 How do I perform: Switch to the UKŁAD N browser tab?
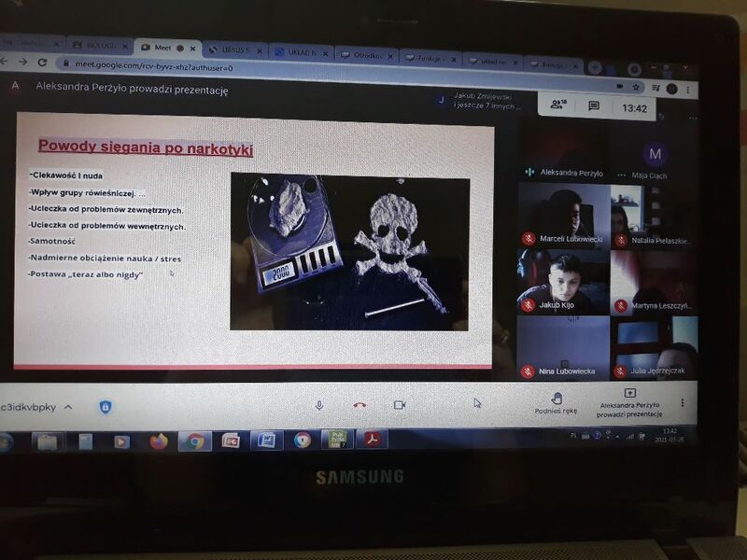coord(299,52)
